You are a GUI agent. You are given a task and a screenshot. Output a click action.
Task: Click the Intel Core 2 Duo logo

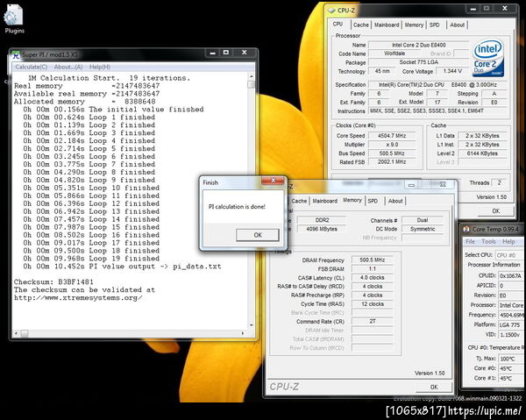[x=488, y=58]
